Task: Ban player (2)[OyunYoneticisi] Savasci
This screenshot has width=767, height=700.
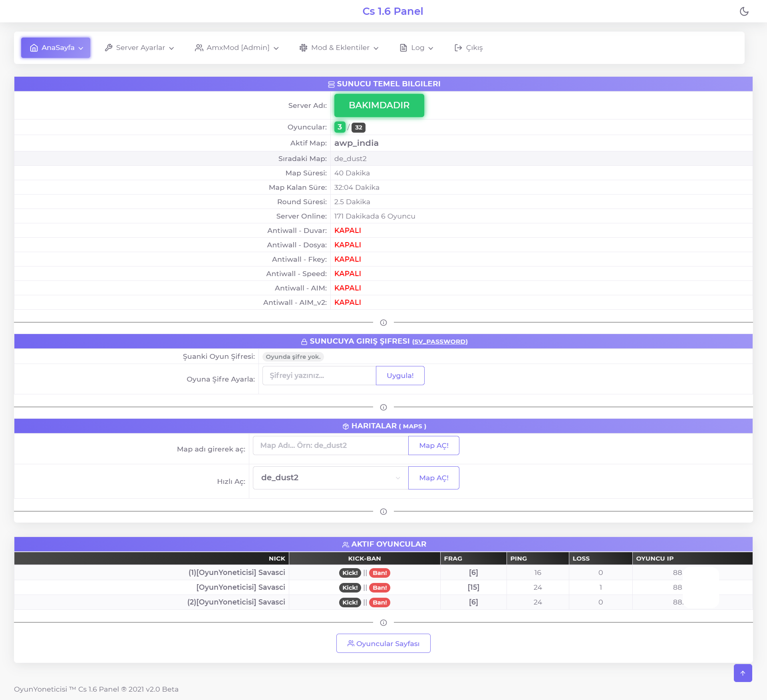Action: 380,603
